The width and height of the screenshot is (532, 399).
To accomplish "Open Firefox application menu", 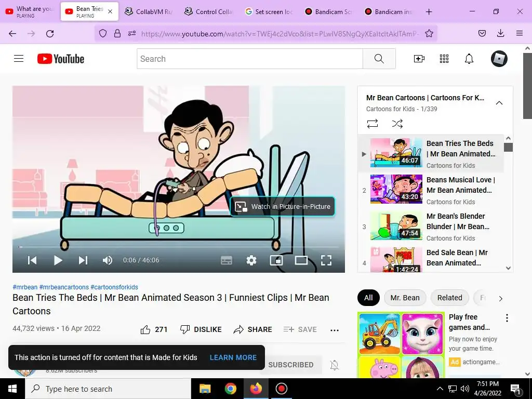I will click(x=520, y=33).
